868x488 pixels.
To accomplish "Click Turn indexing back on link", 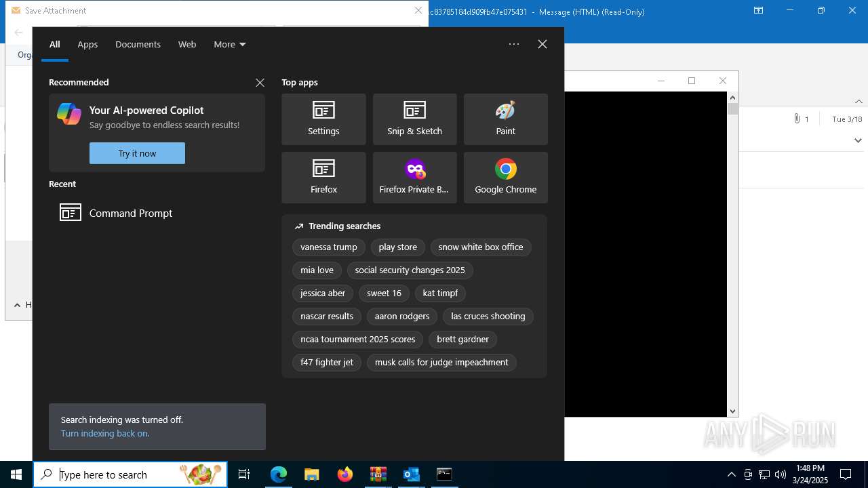I will click(x=105, y=433).
